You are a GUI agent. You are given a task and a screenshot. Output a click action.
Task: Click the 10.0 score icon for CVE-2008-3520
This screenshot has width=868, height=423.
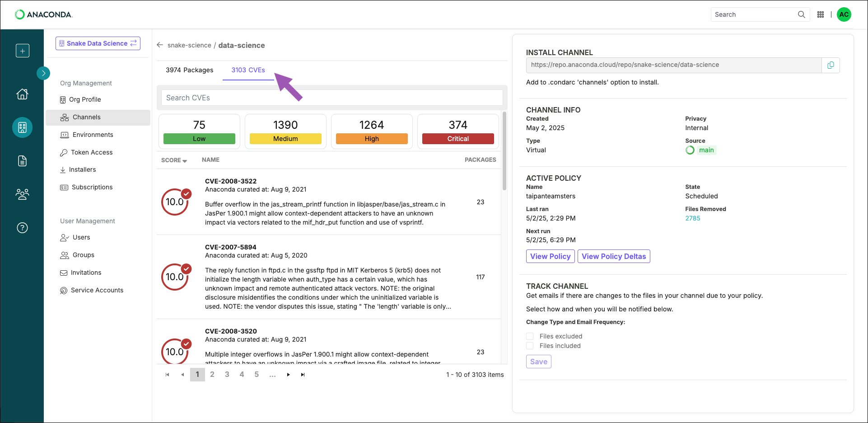coord(175,352)
